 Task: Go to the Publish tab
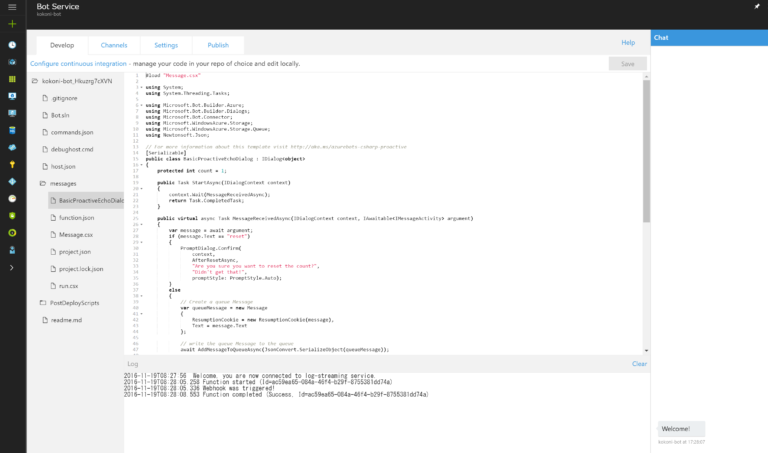click(x=218, y=45)
